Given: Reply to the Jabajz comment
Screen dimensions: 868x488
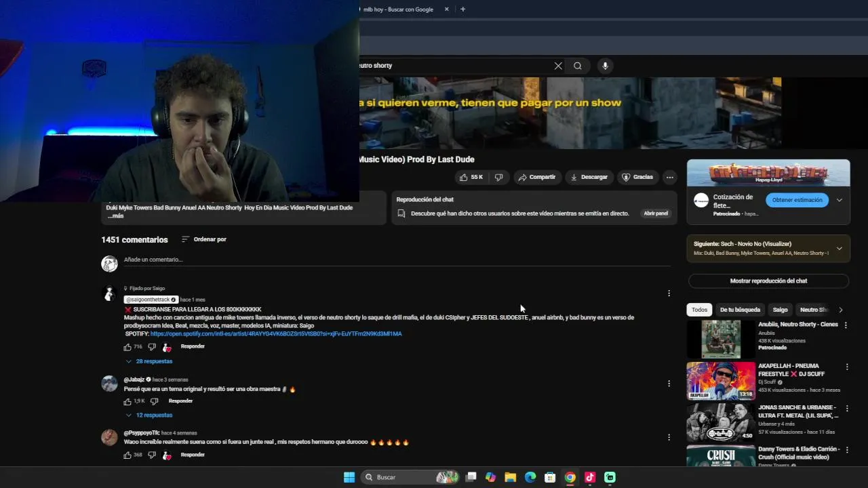Looking at the screenshot, I should pyautogui.click(x=180, y=401).
